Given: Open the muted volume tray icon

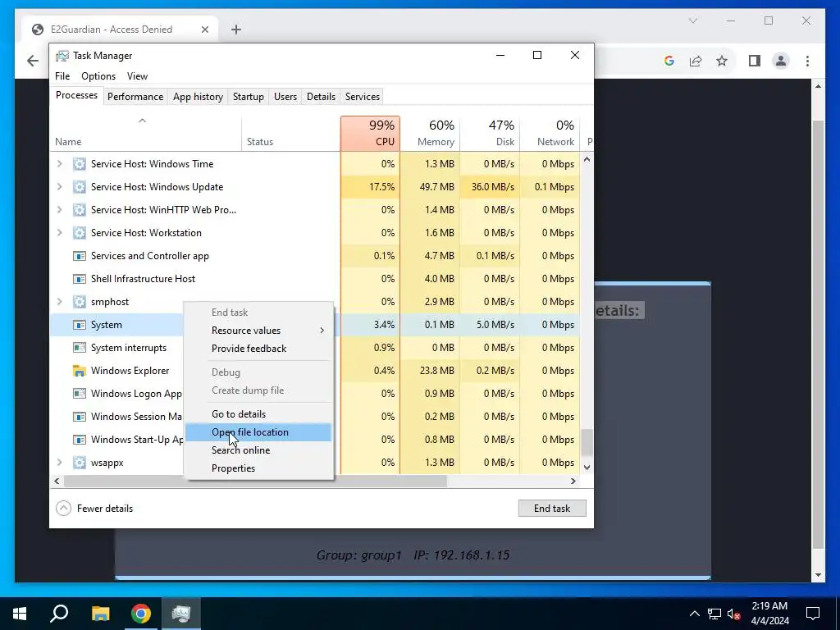Looking at the screenshot, I should click(734, 614).
